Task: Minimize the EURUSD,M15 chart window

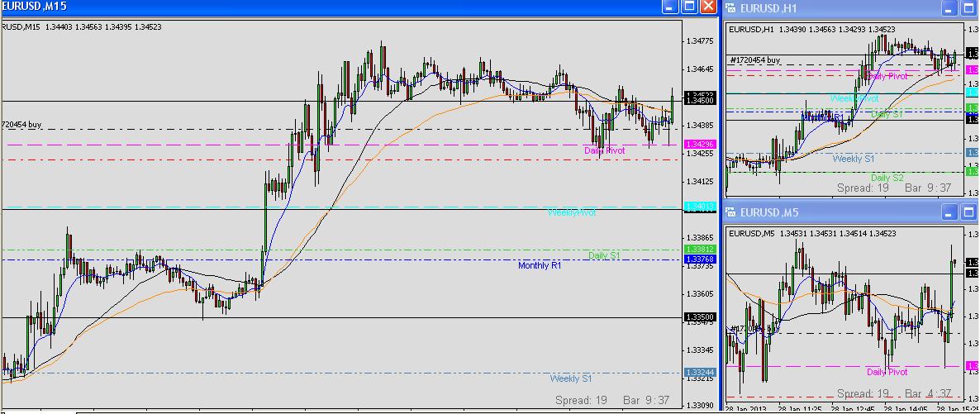Action: [671, 7]
